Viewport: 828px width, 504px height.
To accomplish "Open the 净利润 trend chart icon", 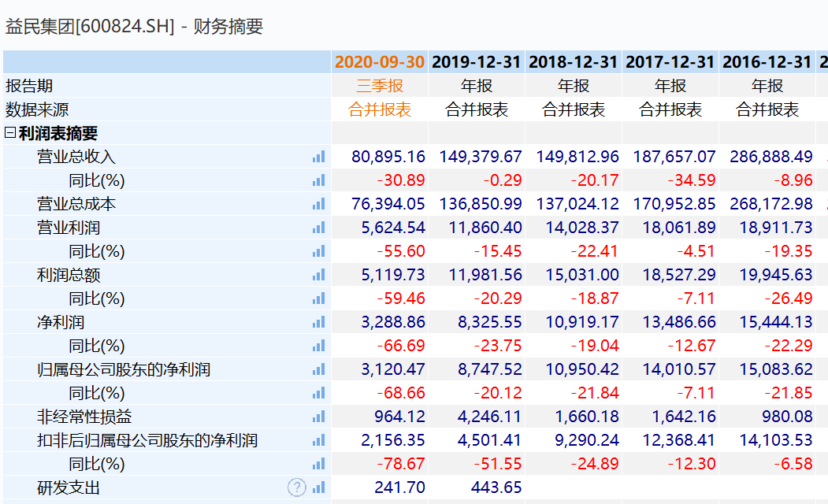I will (x=318, y=322).
